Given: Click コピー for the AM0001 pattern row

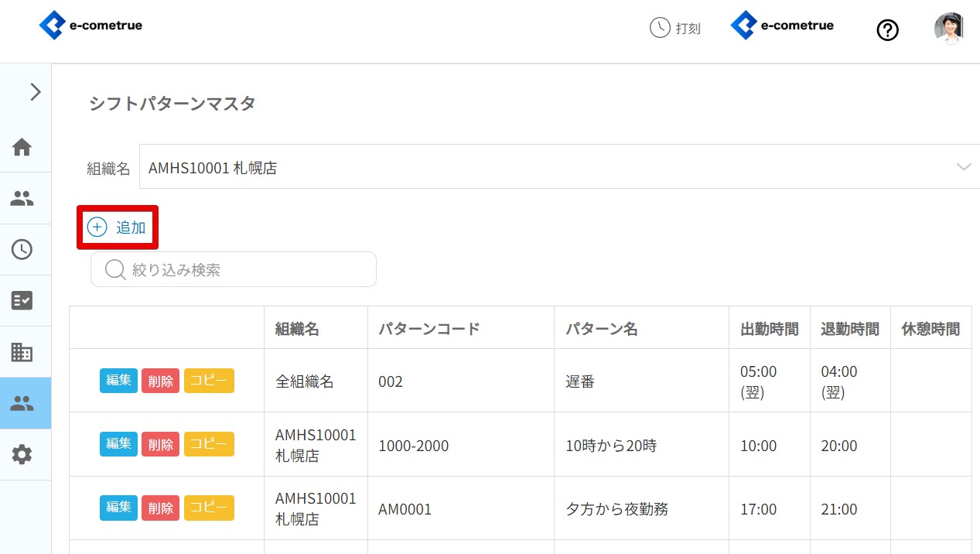Looking at the screenshot, I should point(209,508).
